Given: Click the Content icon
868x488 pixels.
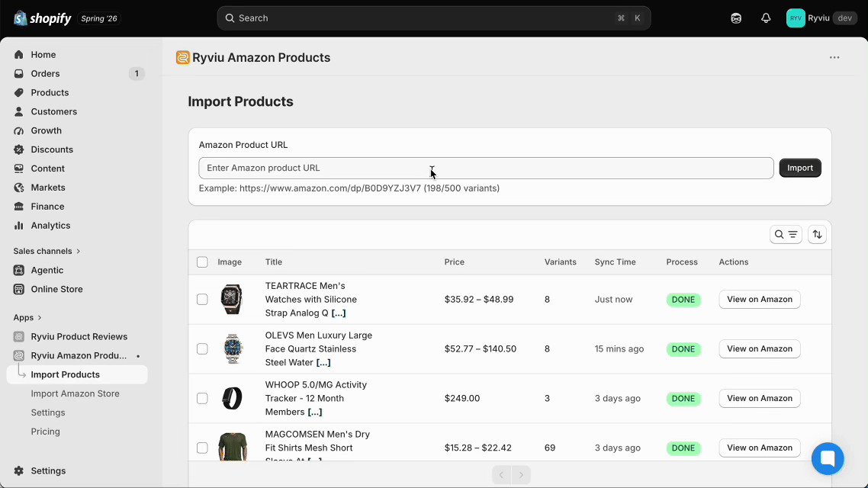Looking at the screenshot, I should 19,169.
